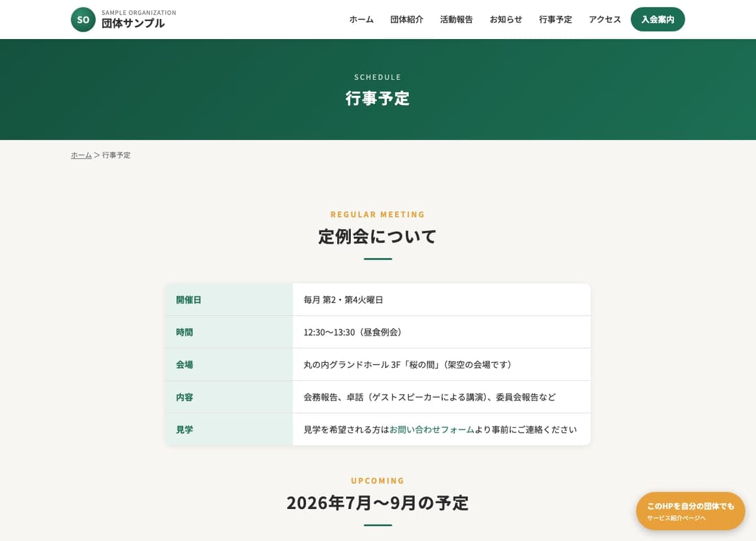Follow the ホーム breadcrumb link
Image resolution: width=756 pixels, height=541 pixels.
coord(81,155)
